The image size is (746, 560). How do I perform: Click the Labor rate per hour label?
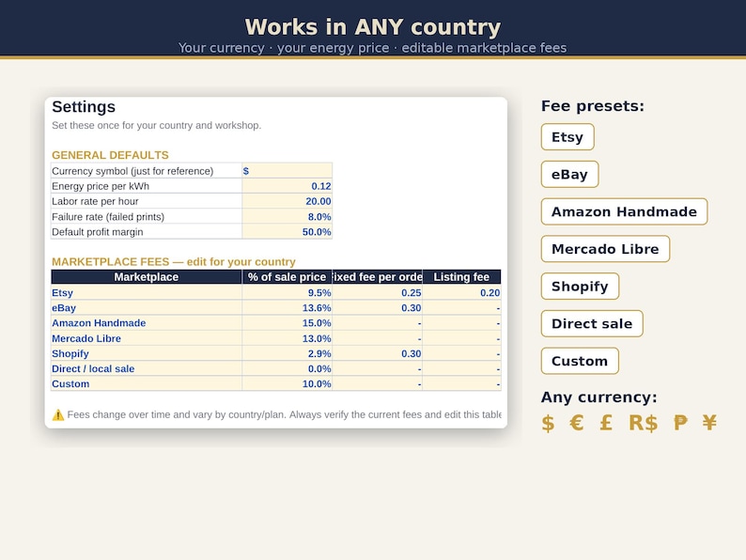(95, 201)
